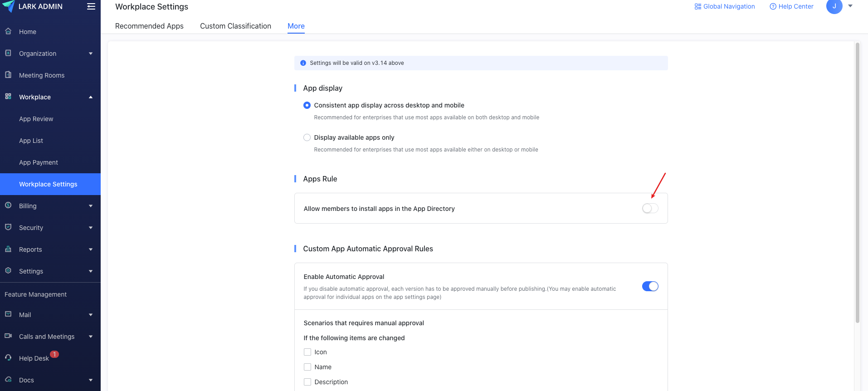This screenshot has width=868, height=391.
Task: Check the Icon checkbox
Action: click(x=307, y=352)
